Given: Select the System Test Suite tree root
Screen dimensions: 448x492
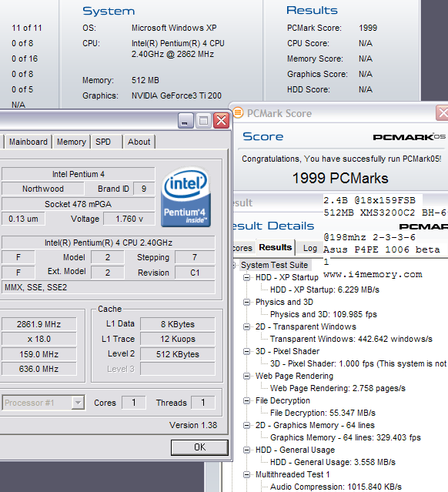Looking at the screenshot, I should (x=275, y=265).
